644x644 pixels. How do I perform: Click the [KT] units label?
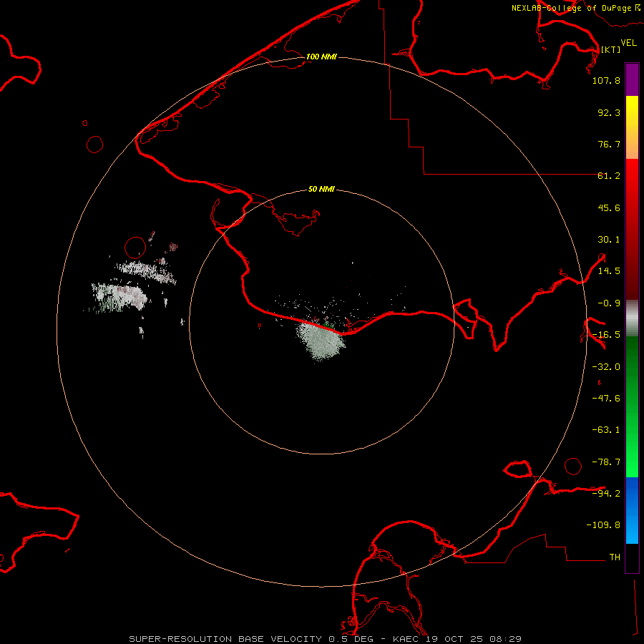[x=610, y=49]
